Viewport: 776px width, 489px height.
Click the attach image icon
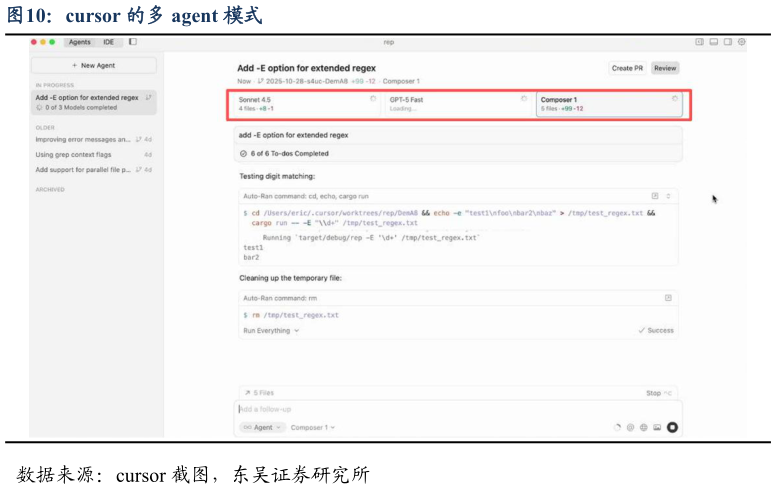click(x=657, y=427)
